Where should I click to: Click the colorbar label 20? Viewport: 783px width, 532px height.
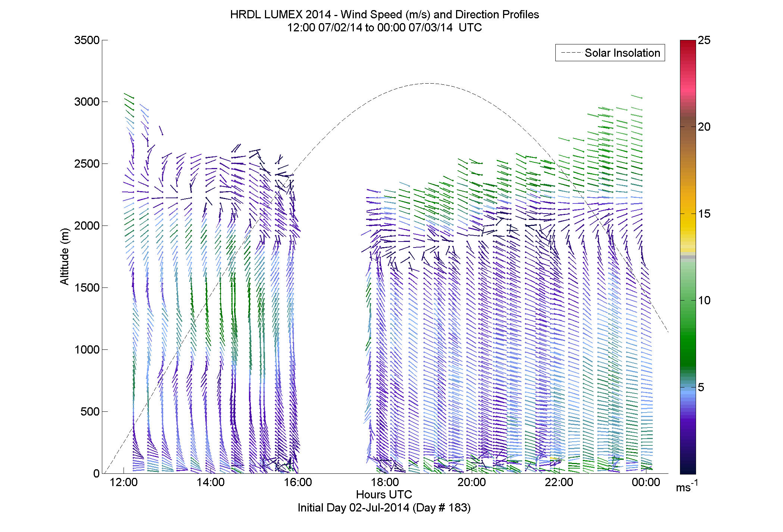[x=704, y=127]
